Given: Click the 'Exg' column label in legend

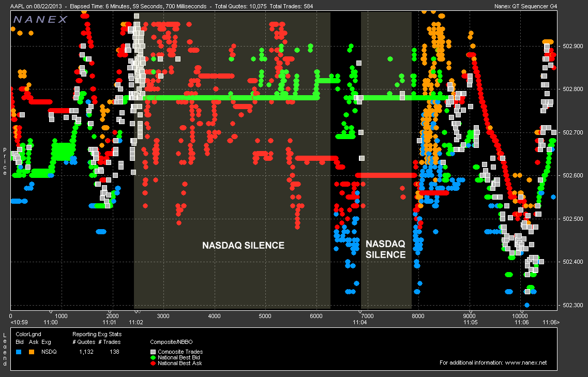Looking at the screenshot, I should point(46,342).
